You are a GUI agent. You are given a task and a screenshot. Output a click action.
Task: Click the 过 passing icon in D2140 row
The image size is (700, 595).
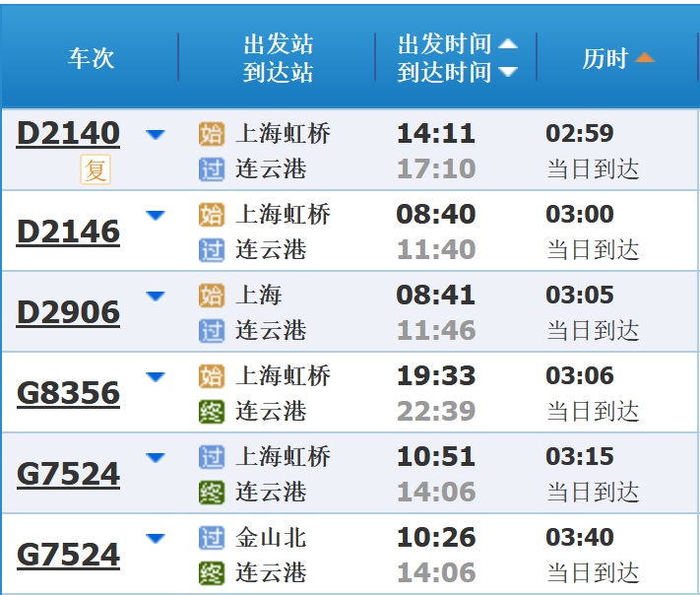tap(212, 169)
